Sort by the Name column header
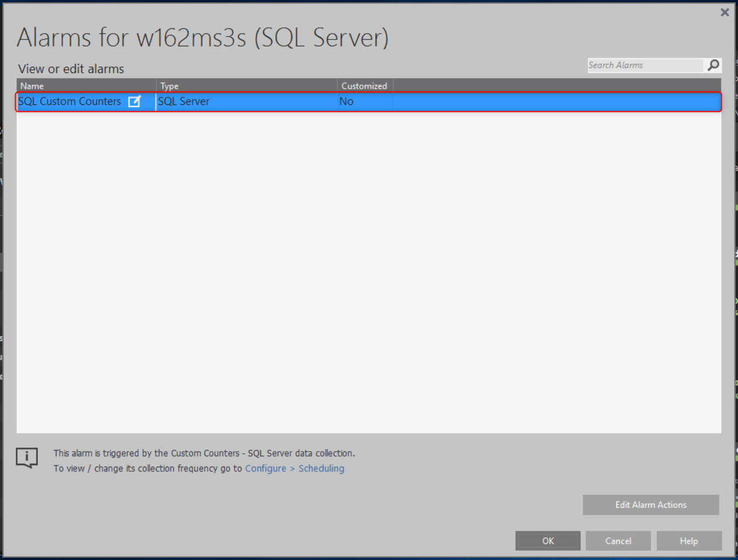The image size is (738, 560). click(32, 85)
